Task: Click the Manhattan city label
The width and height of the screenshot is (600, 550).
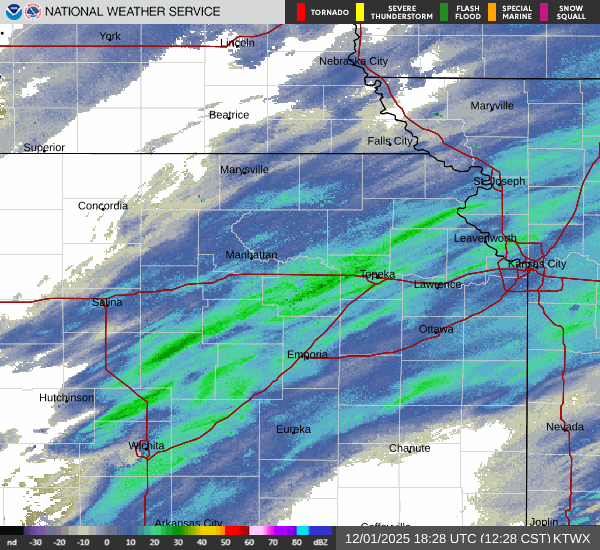Action: pyautogui.click(x=251, y=255)
